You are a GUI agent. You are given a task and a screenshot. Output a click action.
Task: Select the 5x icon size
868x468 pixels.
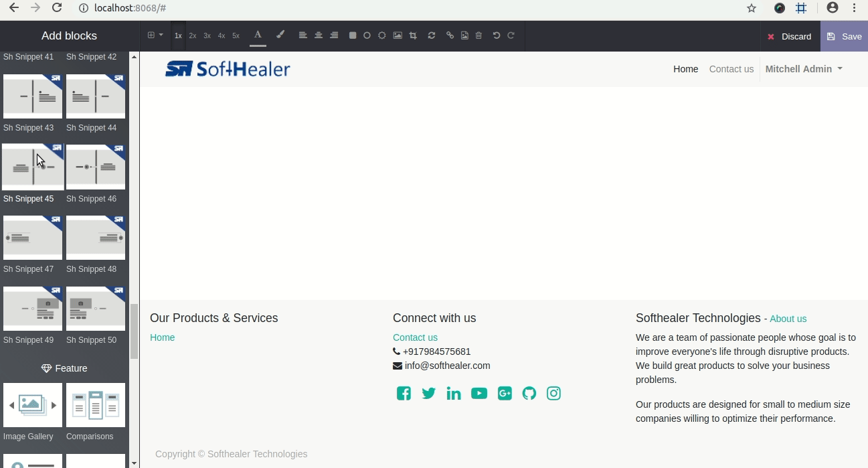[x=236, y=36]
